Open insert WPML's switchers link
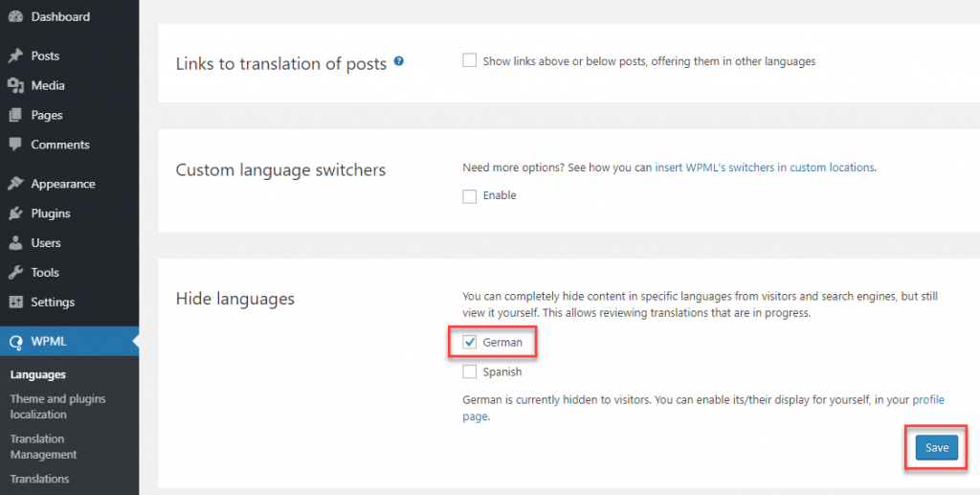 click(765, 168)
